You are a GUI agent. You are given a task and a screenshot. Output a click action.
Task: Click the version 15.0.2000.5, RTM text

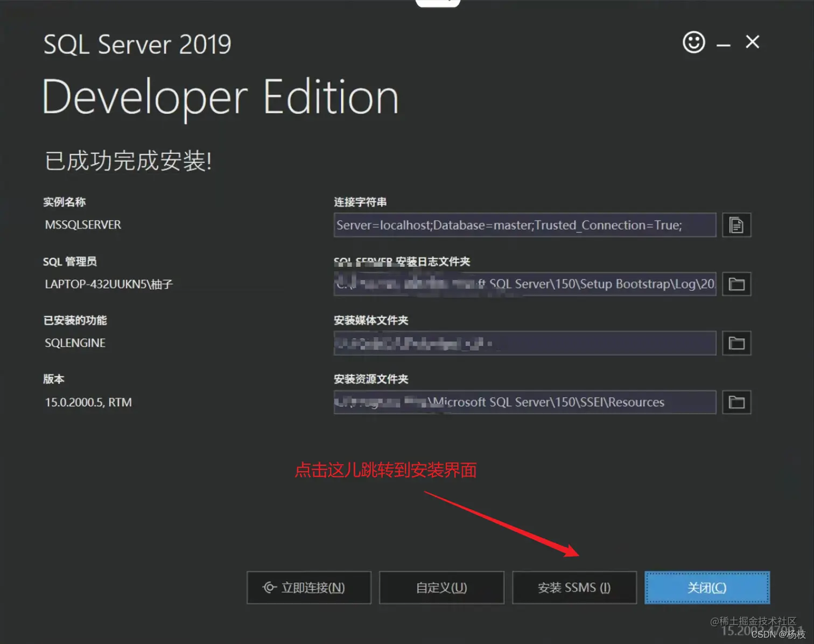88,402
